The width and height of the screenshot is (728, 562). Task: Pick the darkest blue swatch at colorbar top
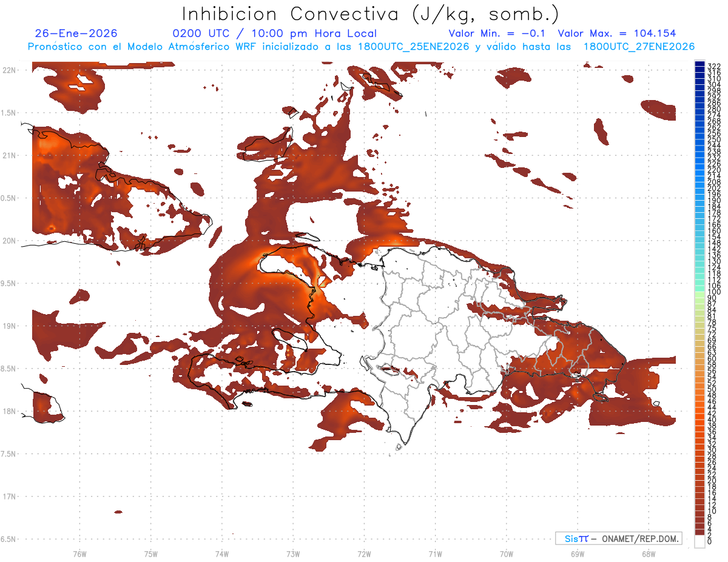(x=699, y=64)
